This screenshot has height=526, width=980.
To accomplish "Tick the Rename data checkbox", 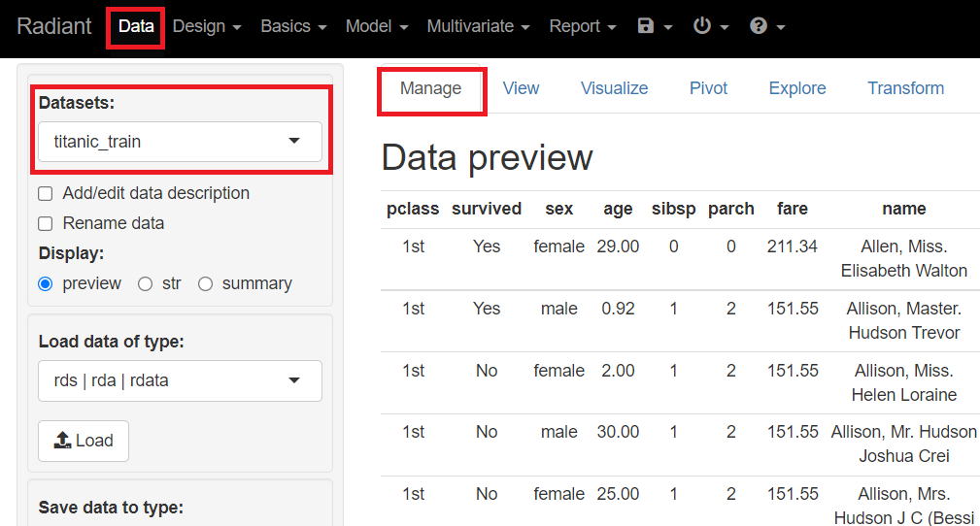I will [46, 224].
